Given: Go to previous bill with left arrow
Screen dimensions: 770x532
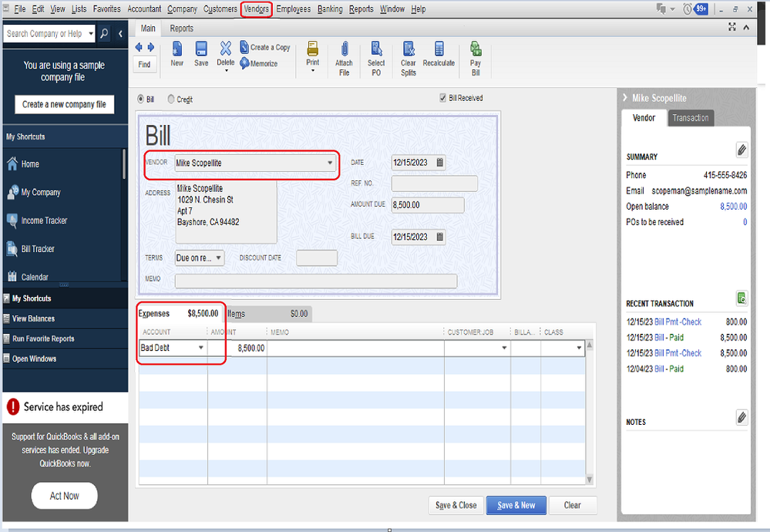Looking at the screenshot, I should tap(139, 47).
